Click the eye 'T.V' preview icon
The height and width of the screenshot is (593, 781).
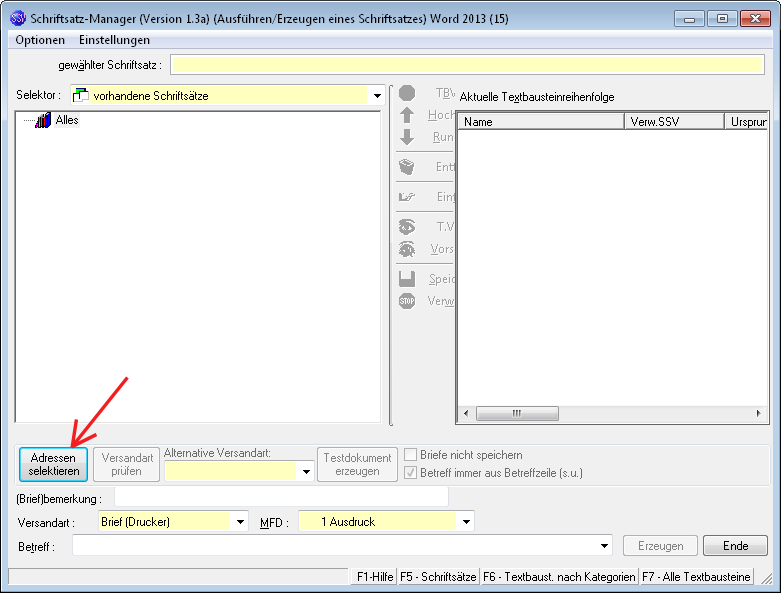tap(407, 227)
